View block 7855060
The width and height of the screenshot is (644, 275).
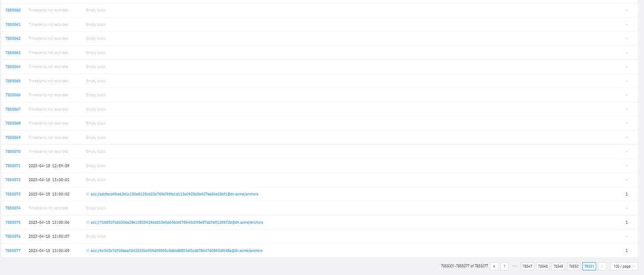pyautogui.click(x=13, y=10)
